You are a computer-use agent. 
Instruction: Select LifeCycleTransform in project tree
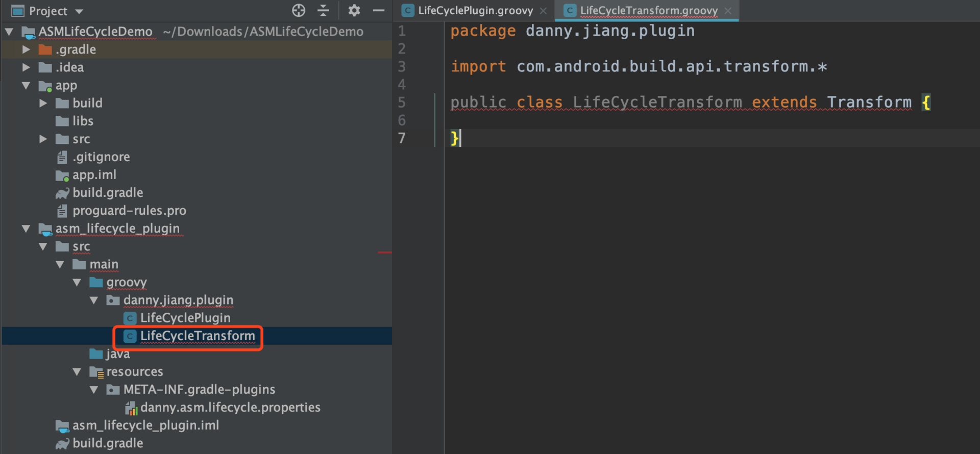pos(198,336)
